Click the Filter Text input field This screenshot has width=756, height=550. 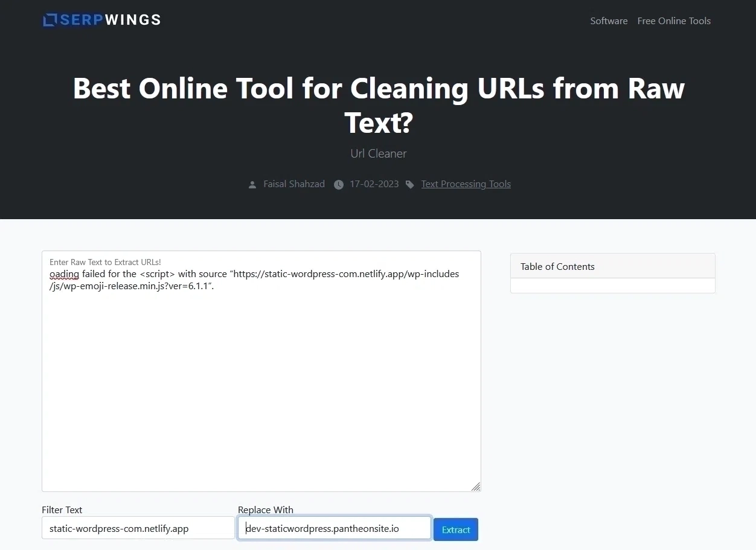click(138, 528)
